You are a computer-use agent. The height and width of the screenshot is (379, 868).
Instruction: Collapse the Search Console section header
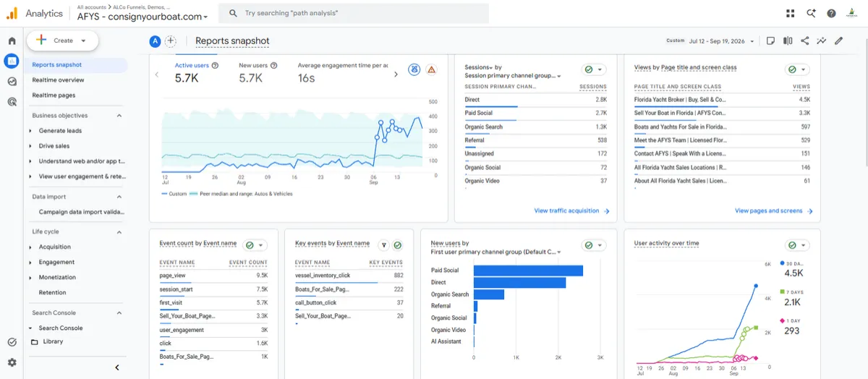pos(119,312)
